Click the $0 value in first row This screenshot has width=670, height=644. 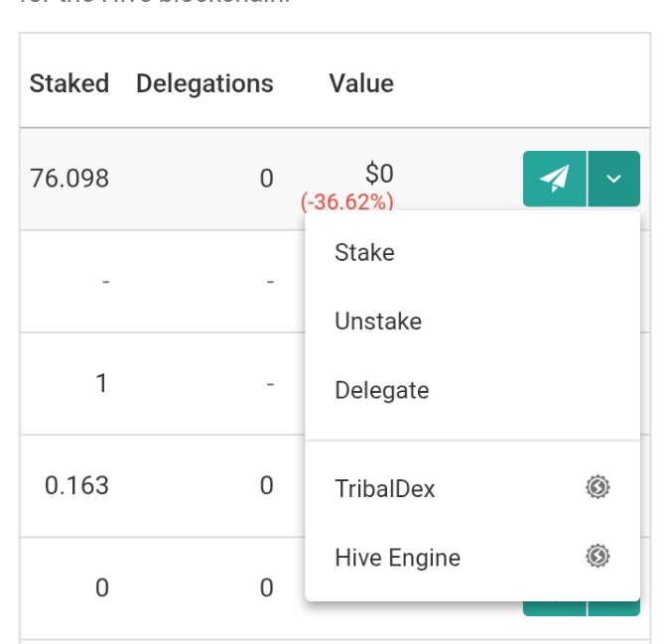tap(379, 174)
